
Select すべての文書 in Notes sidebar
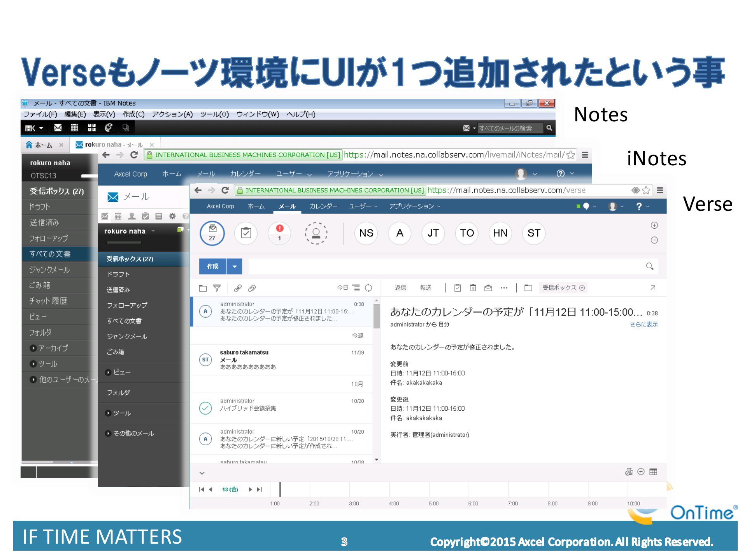click(x=60, y=254)
